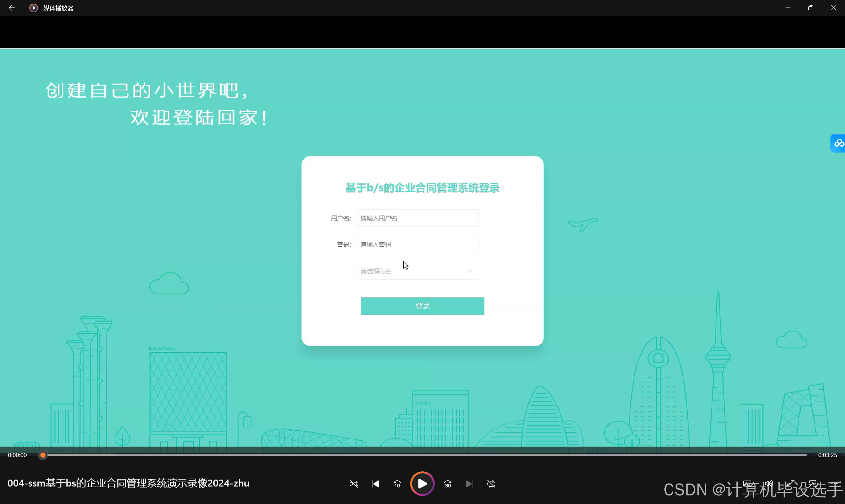This screenshot has height=504, width=845.
Task: Enter fullscreen mode
Action: [x=791, y=484]
